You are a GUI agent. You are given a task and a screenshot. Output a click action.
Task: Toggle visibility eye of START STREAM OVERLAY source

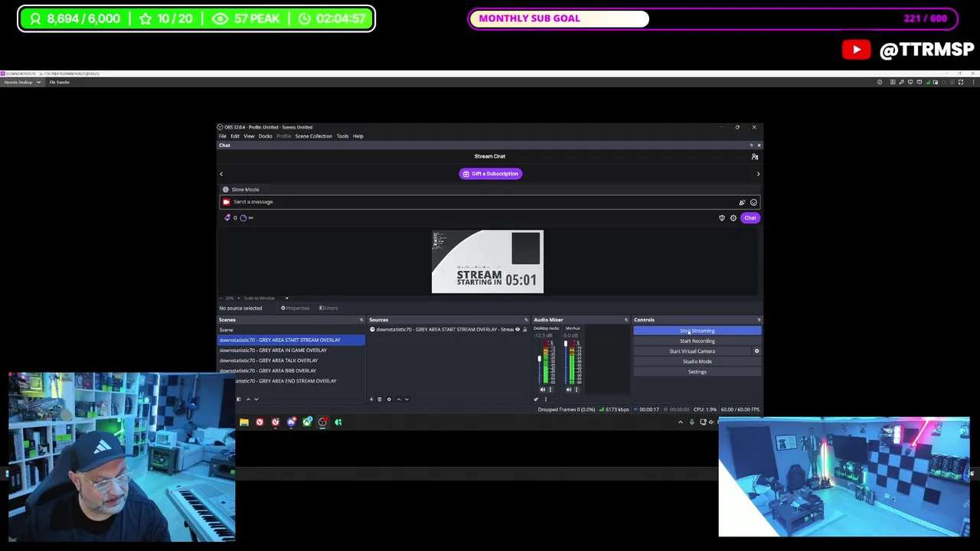tap(517, 330)
